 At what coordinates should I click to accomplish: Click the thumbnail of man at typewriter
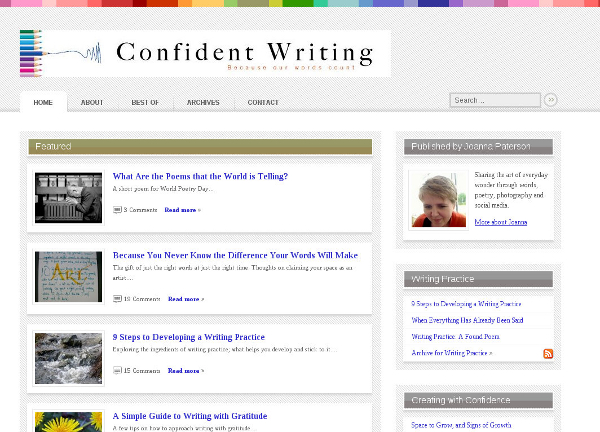(68, 198)
